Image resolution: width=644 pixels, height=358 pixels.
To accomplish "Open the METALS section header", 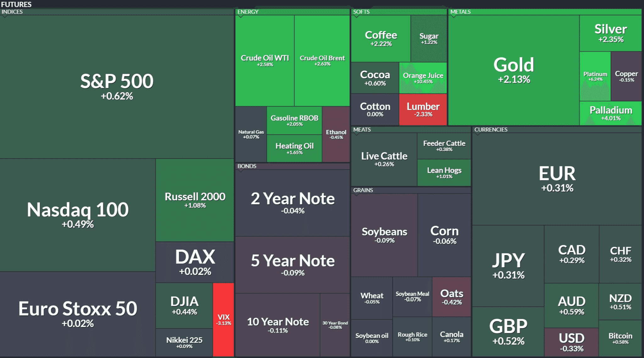I will tap(460, 12).
